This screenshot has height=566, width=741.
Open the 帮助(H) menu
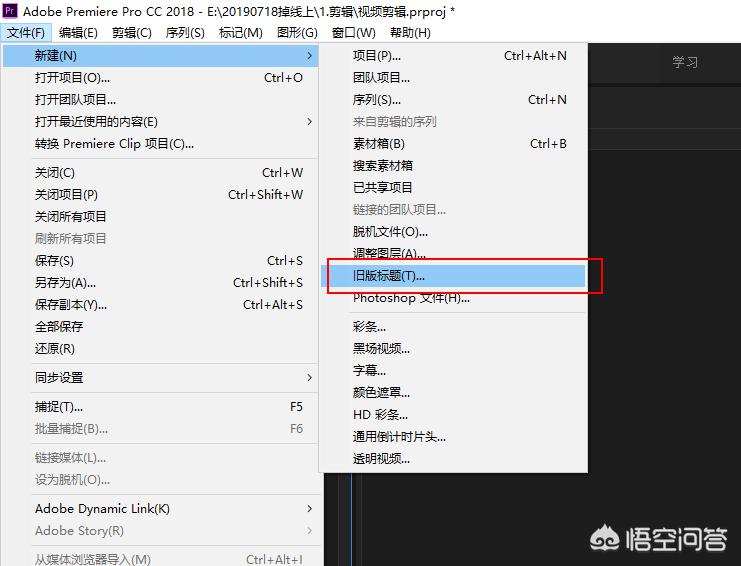click(x=410, y=33)
